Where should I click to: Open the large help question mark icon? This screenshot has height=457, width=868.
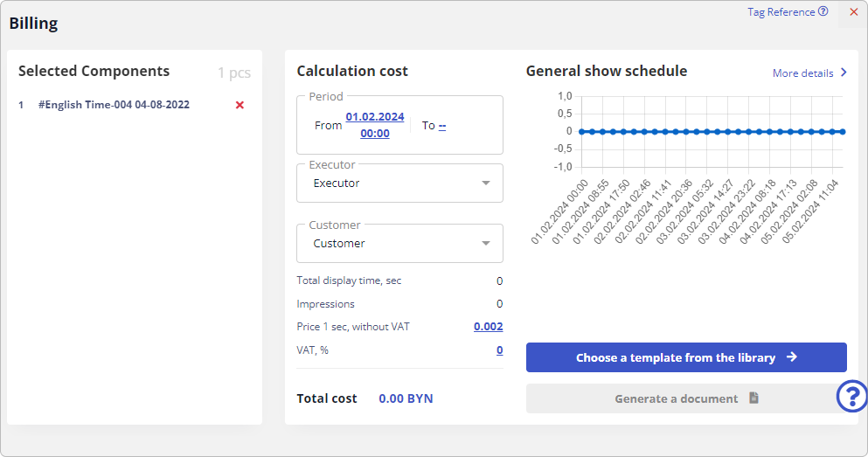851,396
